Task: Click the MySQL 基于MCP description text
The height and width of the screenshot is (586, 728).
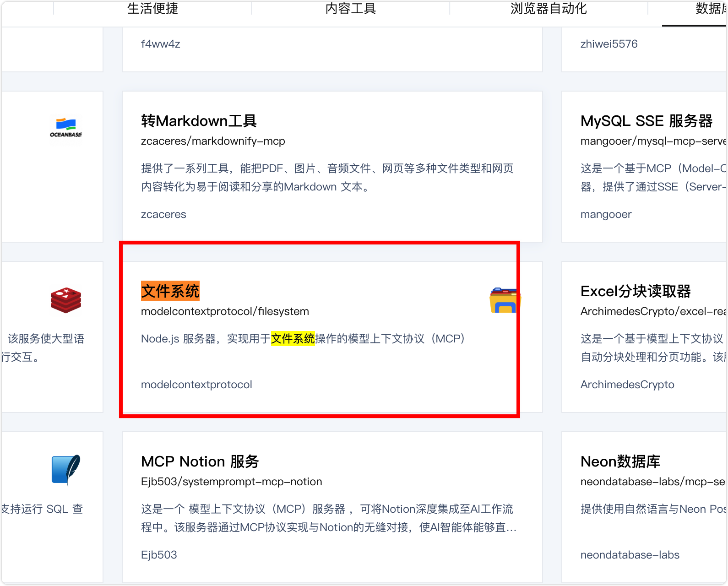Action: [653, 178]
